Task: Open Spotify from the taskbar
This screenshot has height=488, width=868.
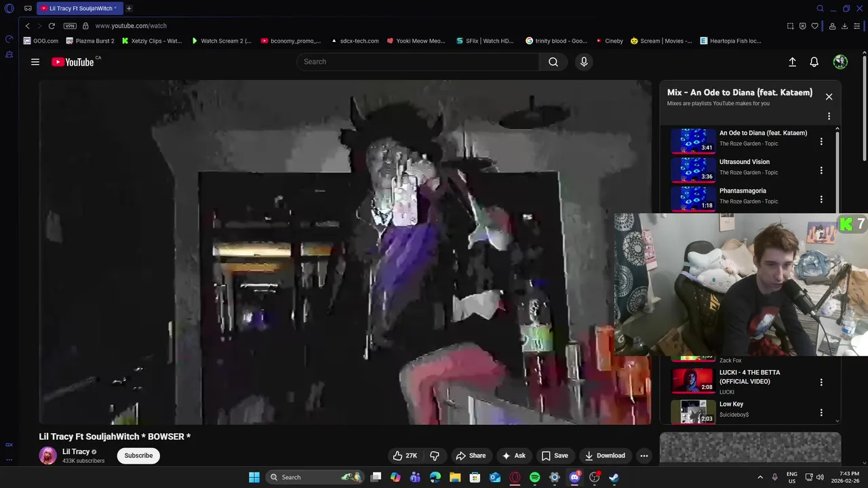Action: [x=534, y=477]
